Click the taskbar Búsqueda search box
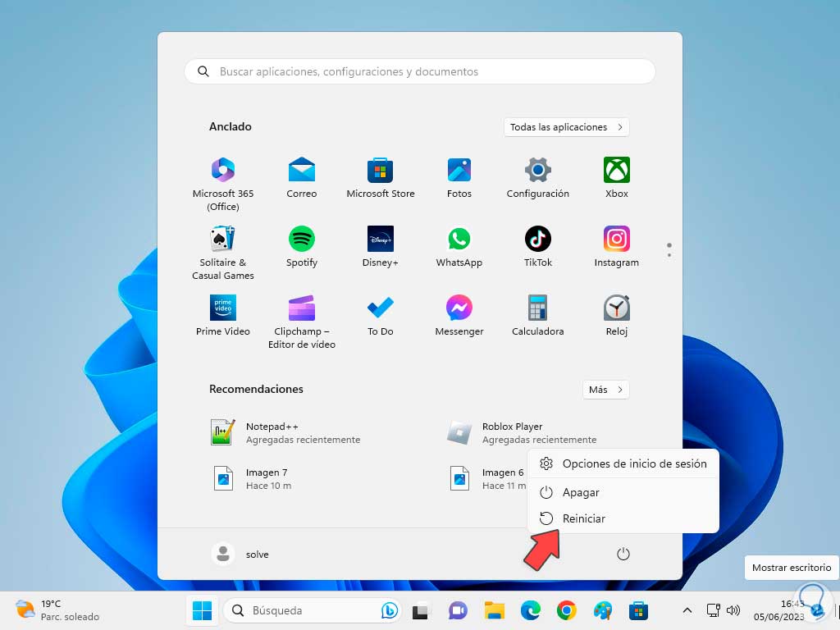 (313, 610)
